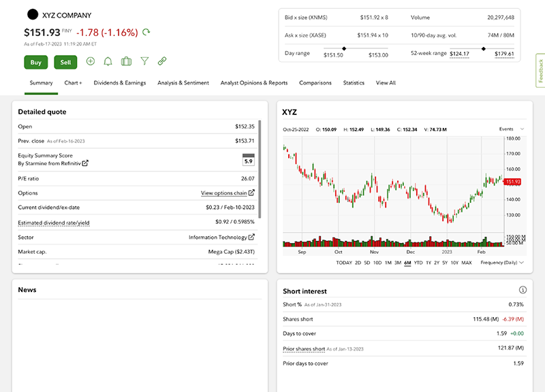Open the View options chain link

click(x=226, y=193)
